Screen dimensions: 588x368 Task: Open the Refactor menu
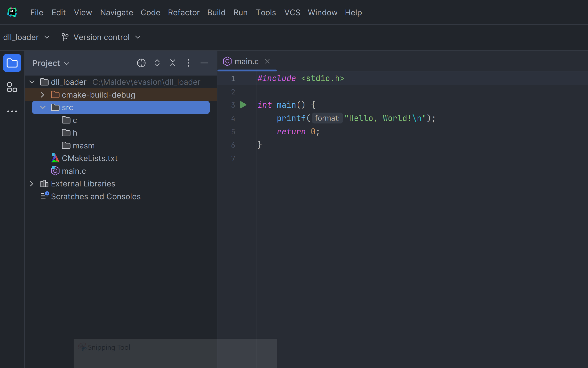click(183, 12)
